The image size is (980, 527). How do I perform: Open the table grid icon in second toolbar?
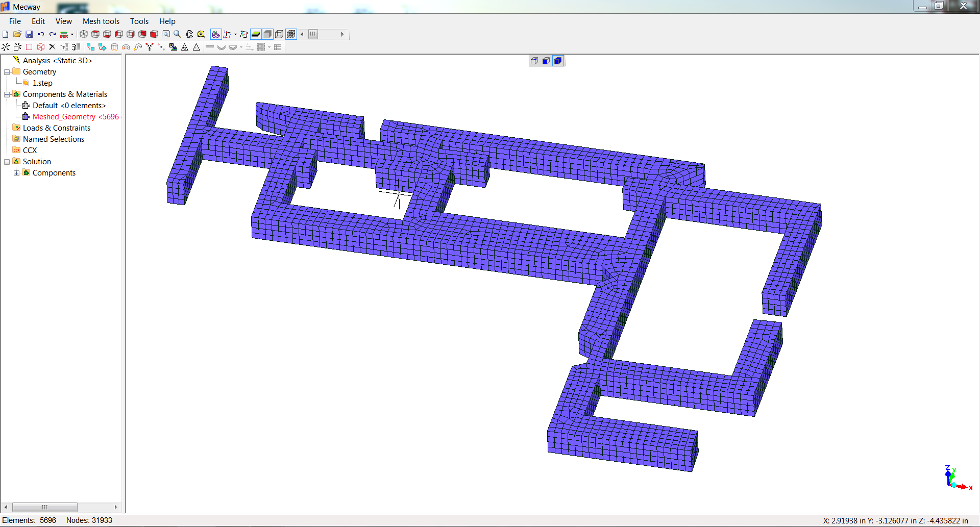click(278, 47)
